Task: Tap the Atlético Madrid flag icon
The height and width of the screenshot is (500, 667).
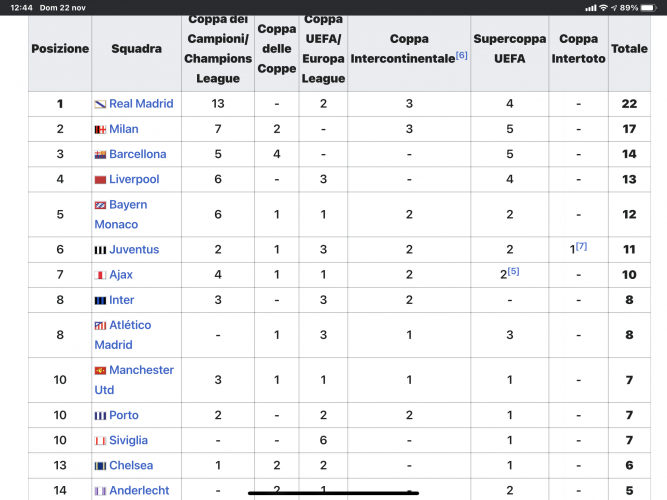Action: [x=100, y=326]
